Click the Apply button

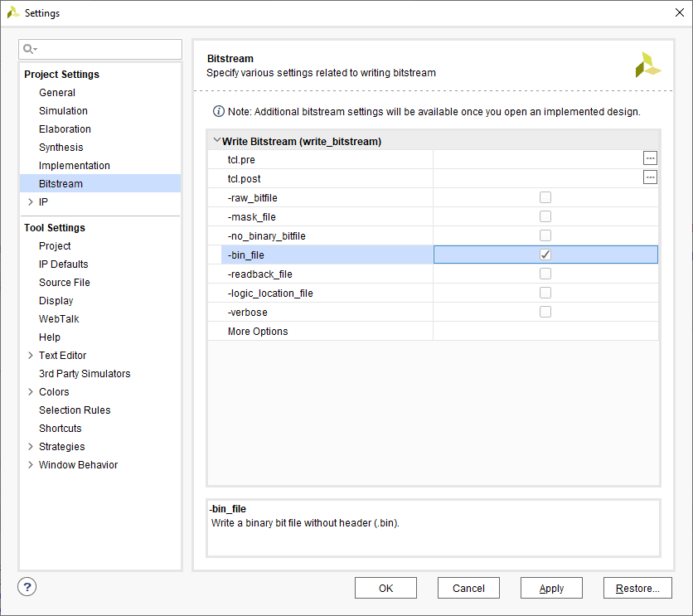click(551, 588)
